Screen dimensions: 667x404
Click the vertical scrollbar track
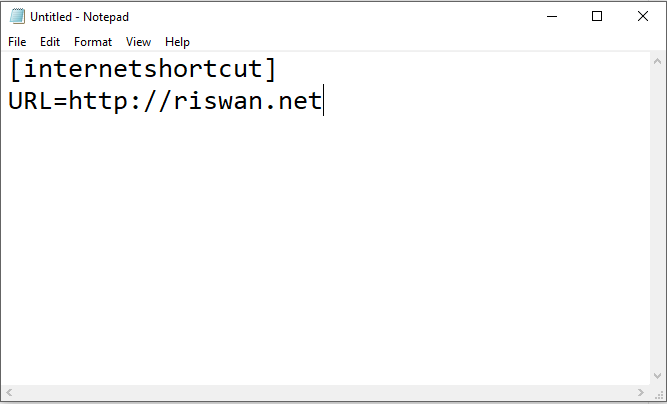[657, 220]
